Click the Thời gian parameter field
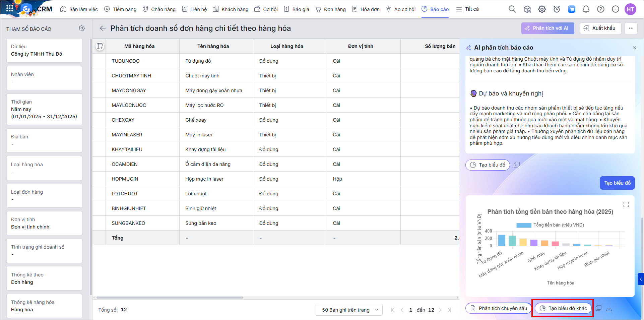The image size is (644, 320). (x=44, y=109)
